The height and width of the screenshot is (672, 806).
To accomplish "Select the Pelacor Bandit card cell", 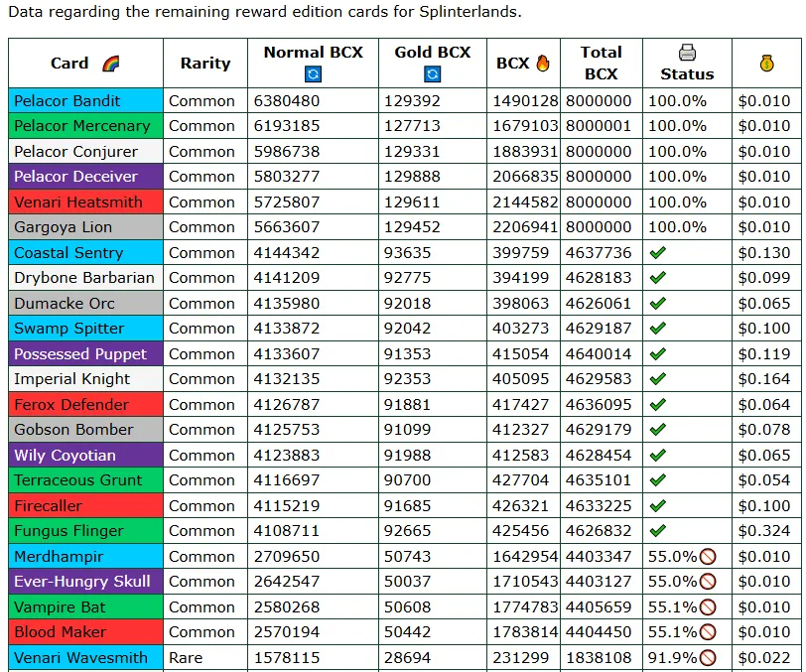I will [85, 101].
